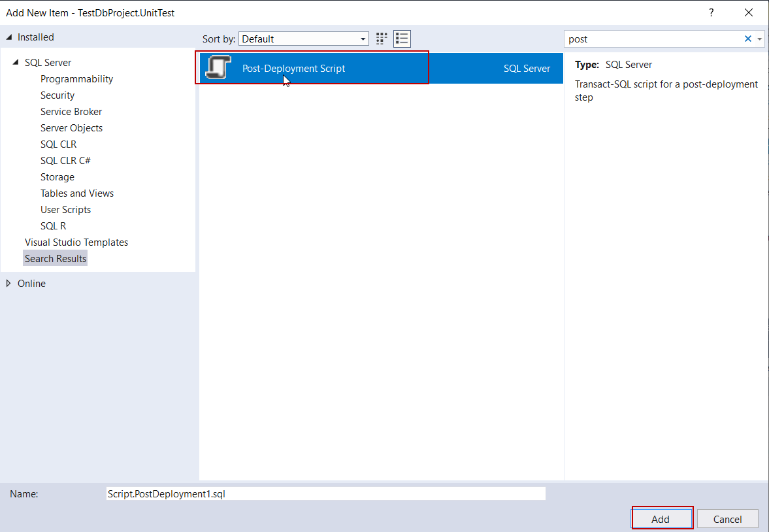
Task: Switch to the medium icons grid view
Action: coord(382,39)
